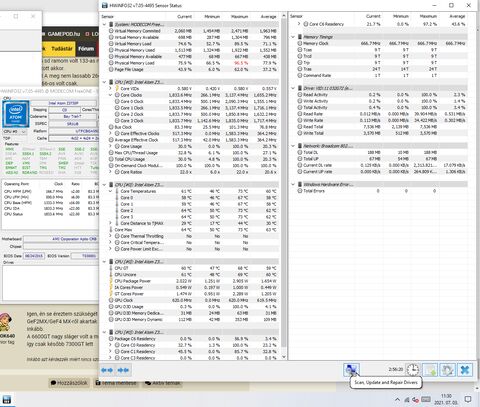Click the Core Max temperature icon
480x407 pixels.
[111, 230]
